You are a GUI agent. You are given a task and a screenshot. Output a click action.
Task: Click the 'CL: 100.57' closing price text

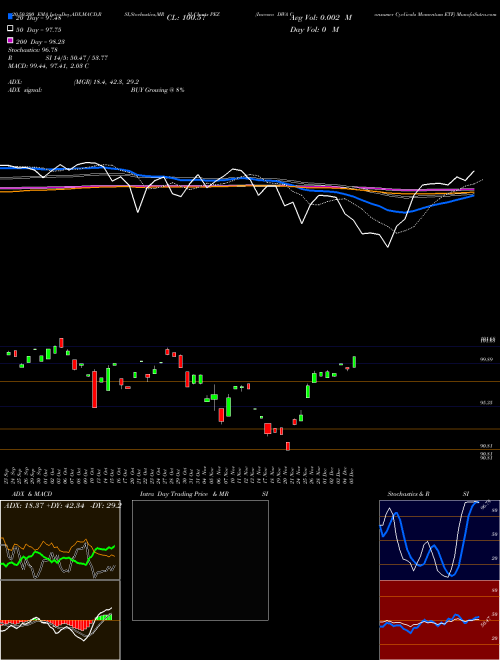point(186,18)
